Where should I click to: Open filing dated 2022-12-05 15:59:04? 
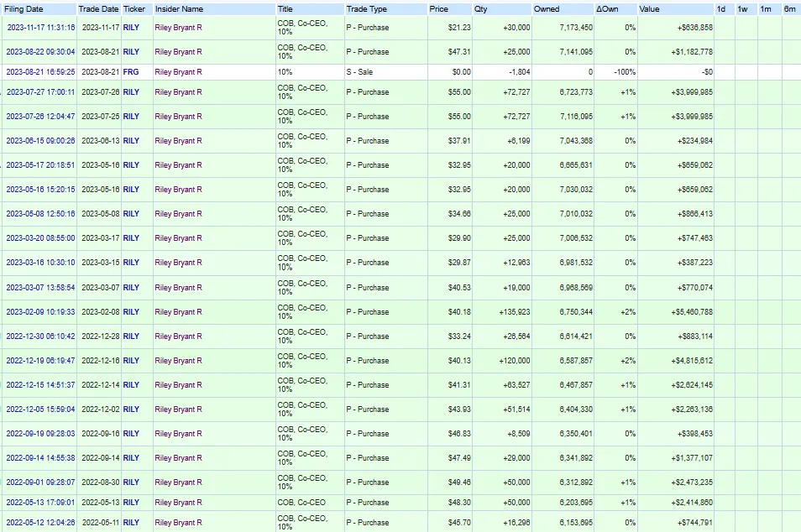pyautogui.click(x=41, y=409)
